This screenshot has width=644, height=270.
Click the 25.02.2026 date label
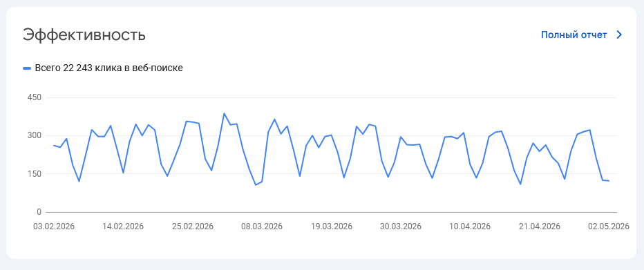click(193, 226)
